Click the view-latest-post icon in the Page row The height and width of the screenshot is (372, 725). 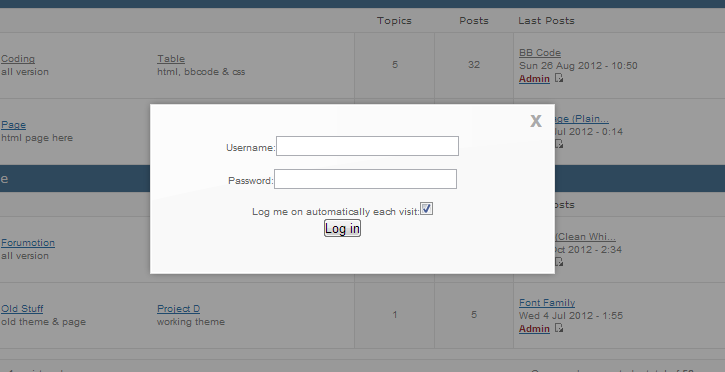tap(559, 144)
